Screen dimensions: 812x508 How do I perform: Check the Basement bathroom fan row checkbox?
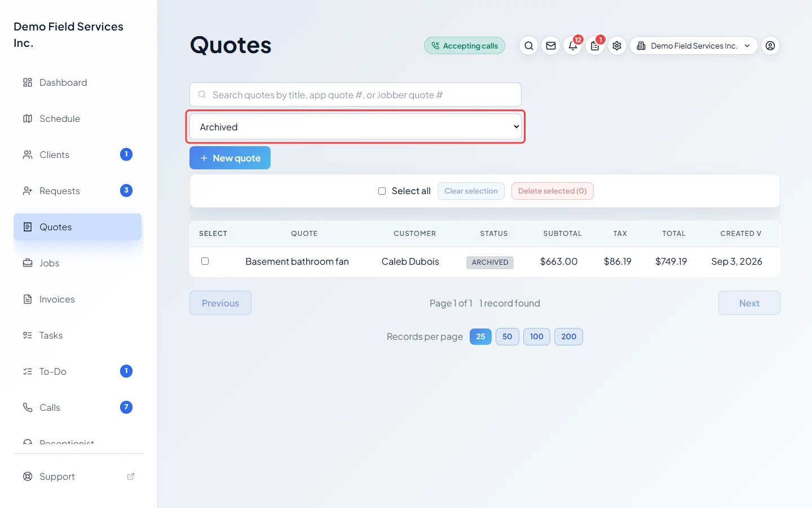pos(205,261)
